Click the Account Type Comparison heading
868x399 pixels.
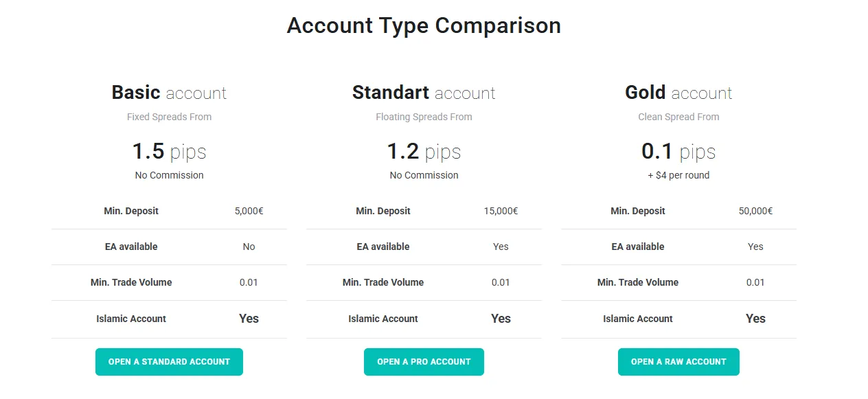pyautogui.click(x=424, y=25)
